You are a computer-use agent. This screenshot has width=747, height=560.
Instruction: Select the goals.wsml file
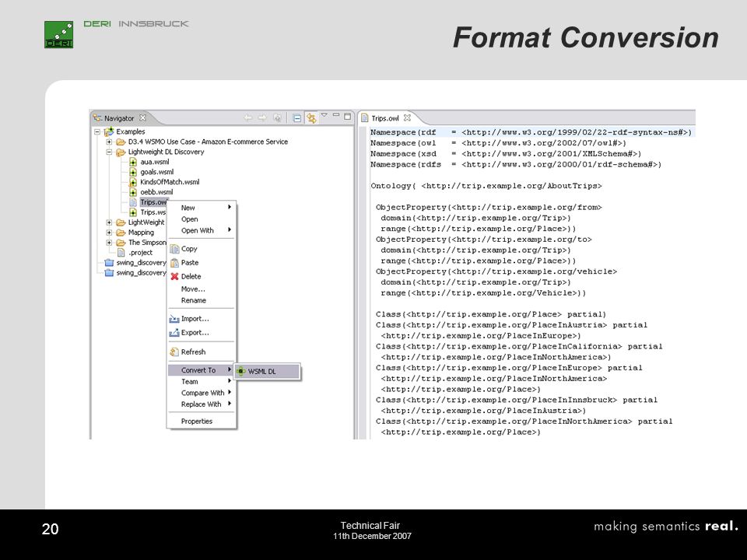(156, 172)
